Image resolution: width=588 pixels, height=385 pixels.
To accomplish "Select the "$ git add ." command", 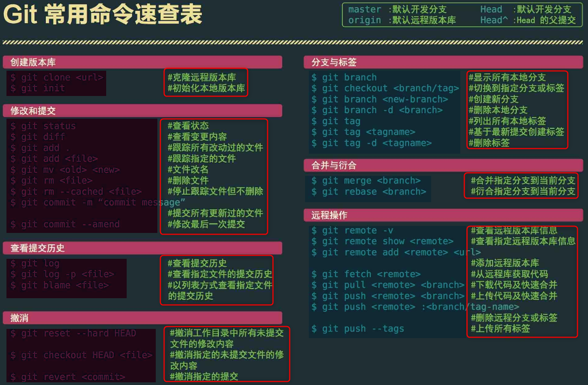I will (x=40, y=148).
